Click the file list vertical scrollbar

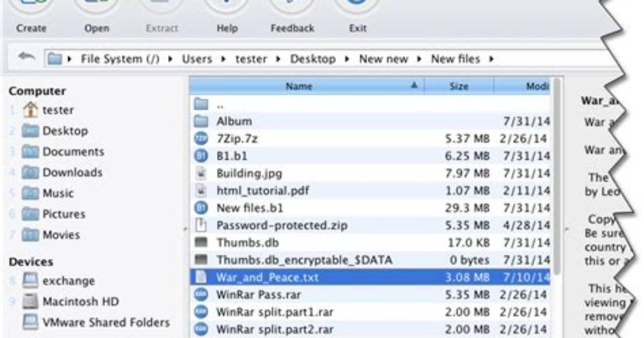tap(557, 177)
